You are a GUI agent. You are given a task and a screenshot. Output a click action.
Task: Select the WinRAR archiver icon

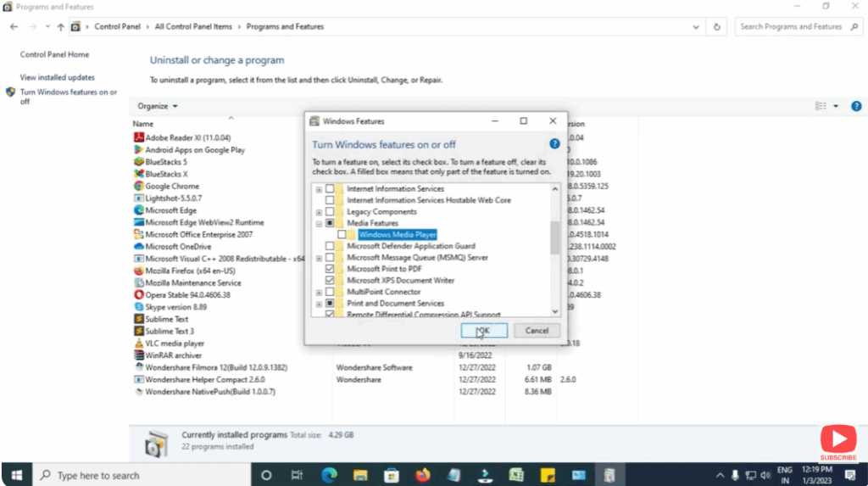139,355
